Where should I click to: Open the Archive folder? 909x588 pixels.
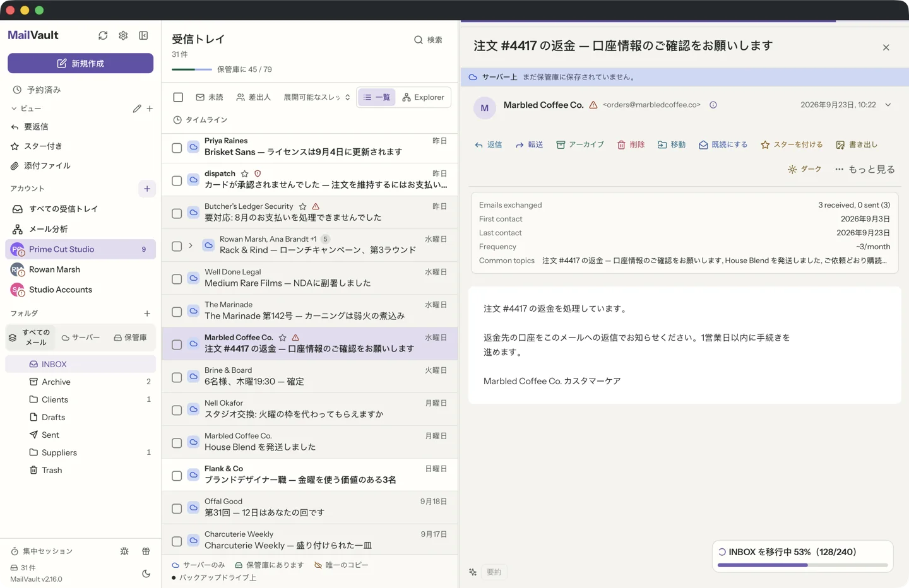[x=81, y=382]
